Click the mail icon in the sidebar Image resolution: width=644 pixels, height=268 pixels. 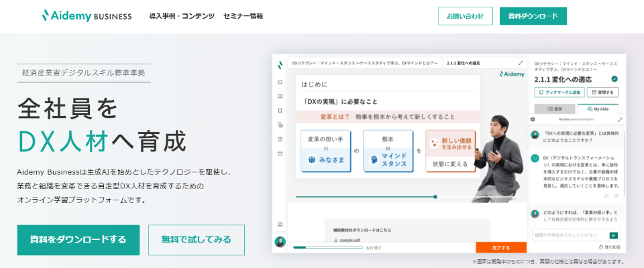click(x=280, y=153)
